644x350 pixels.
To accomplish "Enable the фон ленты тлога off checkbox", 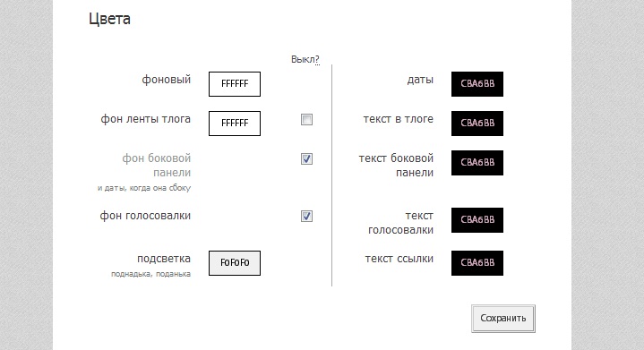I will pos(307,119).
